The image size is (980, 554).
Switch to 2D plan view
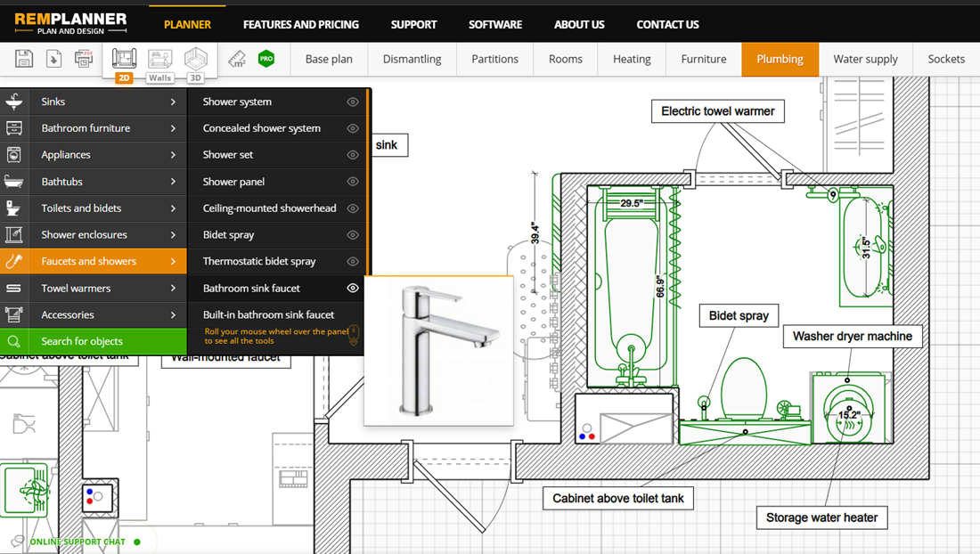pos(124,64)
